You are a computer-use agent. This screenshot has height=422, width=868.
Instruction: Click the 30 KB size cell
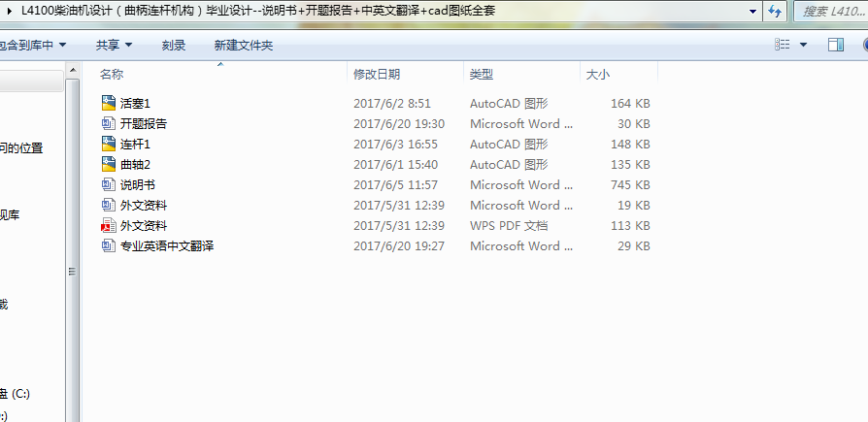click(x=633, y=124)
